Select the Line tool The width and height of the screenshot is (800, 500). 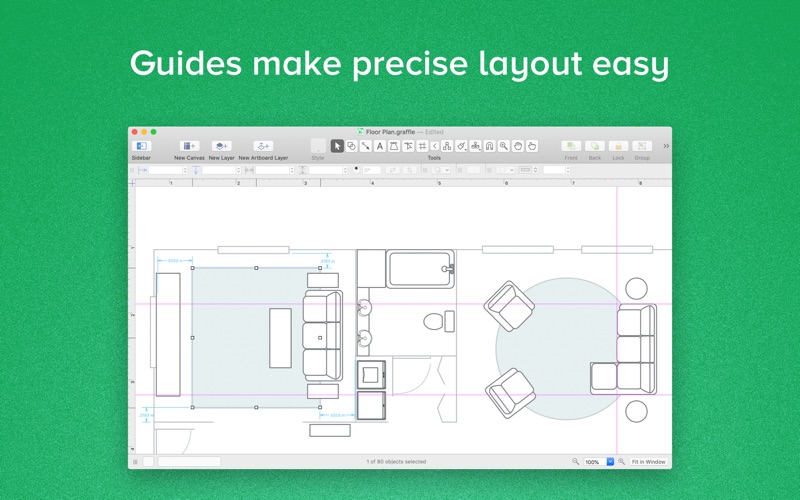[x=366, y=146]
